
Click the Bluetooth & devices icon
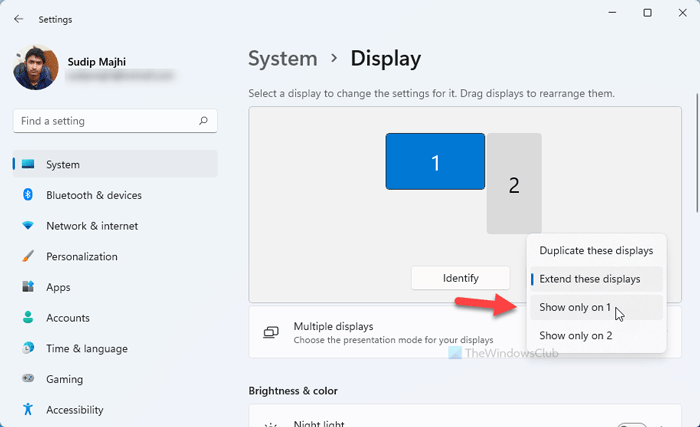point(28,195)
